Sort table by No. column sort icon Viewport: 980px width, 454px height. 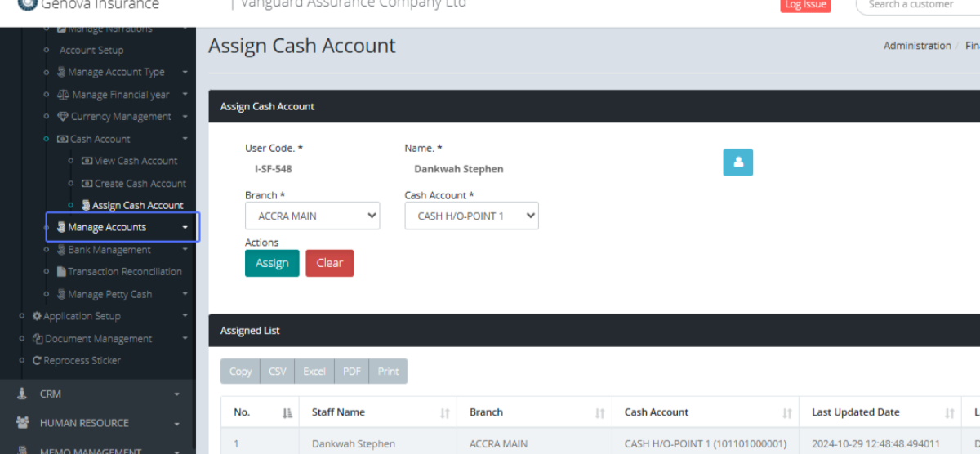coord(287,413)
